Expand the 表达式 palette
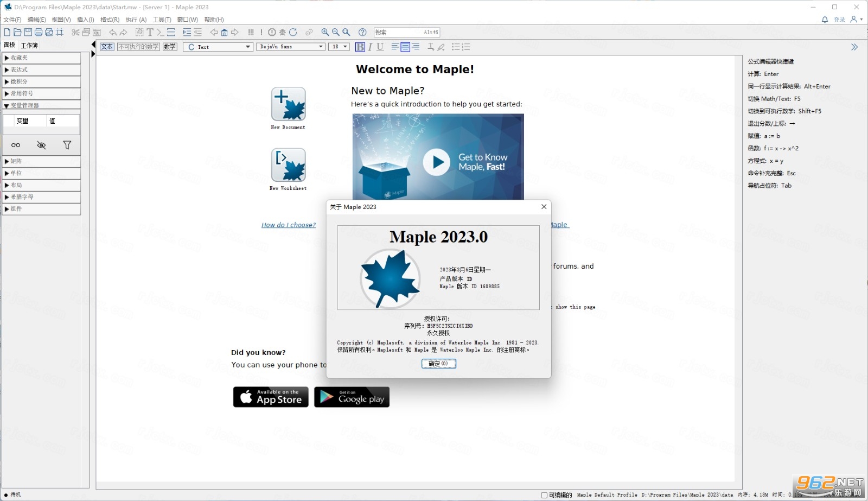Screen dimensions: 868x501 tap(42, 69)
